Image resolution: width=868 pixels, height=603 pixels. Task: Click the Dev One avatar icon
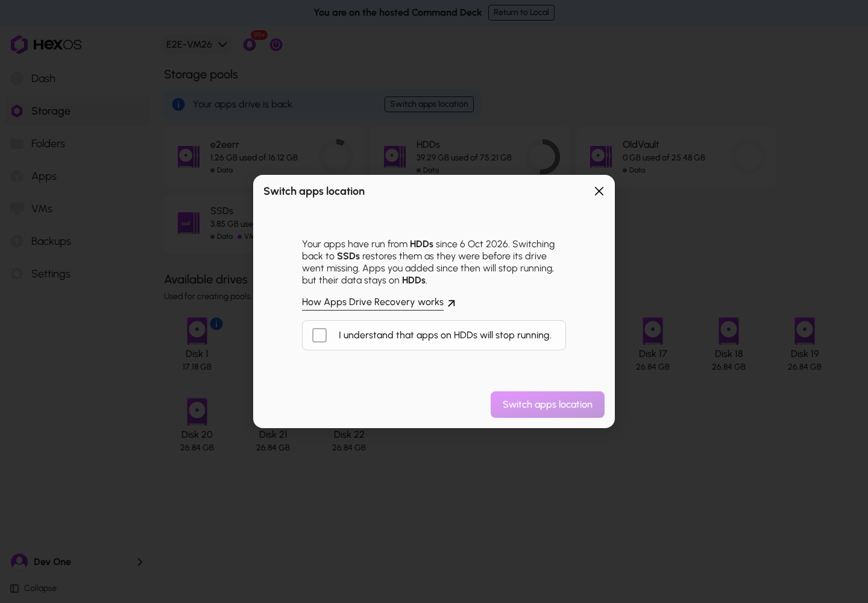pyautogui.click(x=19, y=562)
